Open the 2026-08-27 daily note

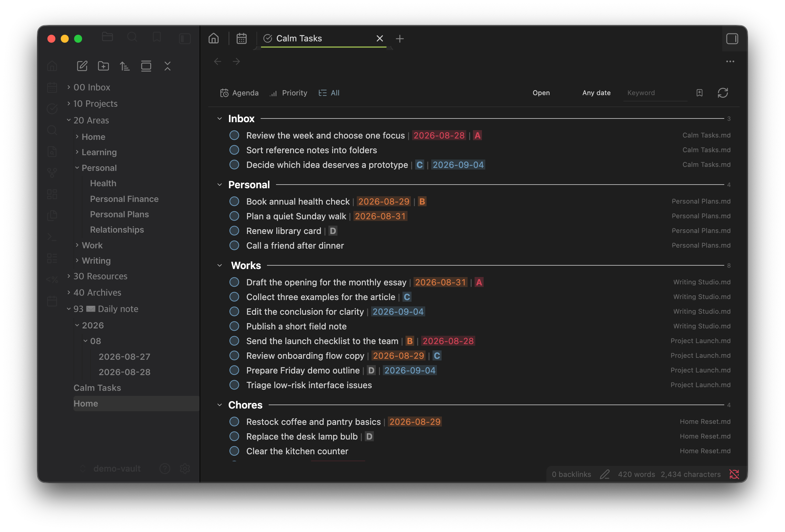pyautogui.click(x=124, y=357)
